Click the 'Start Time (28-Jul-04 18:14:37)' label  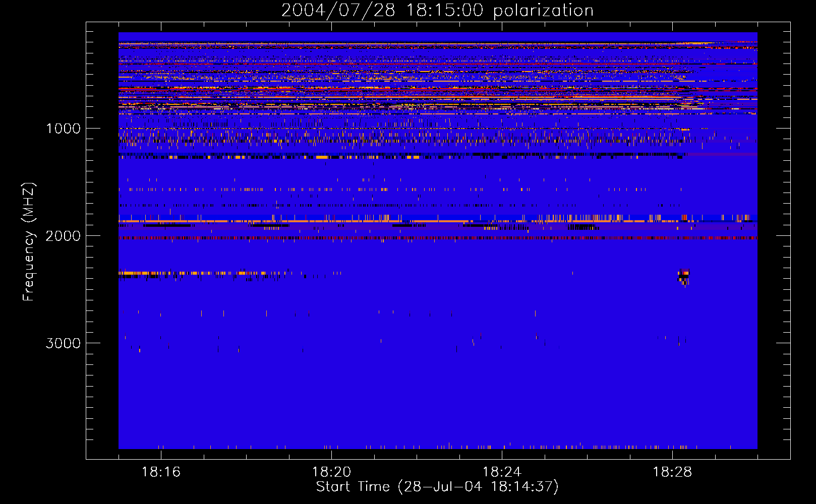[x=437, y=487]
